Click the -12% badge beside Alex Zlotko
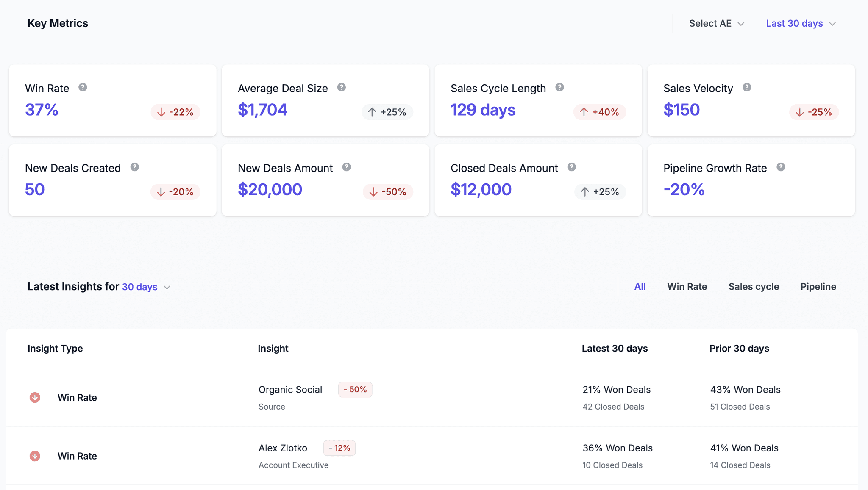This screenshot has height=490, width=868. tap(339, 448)
